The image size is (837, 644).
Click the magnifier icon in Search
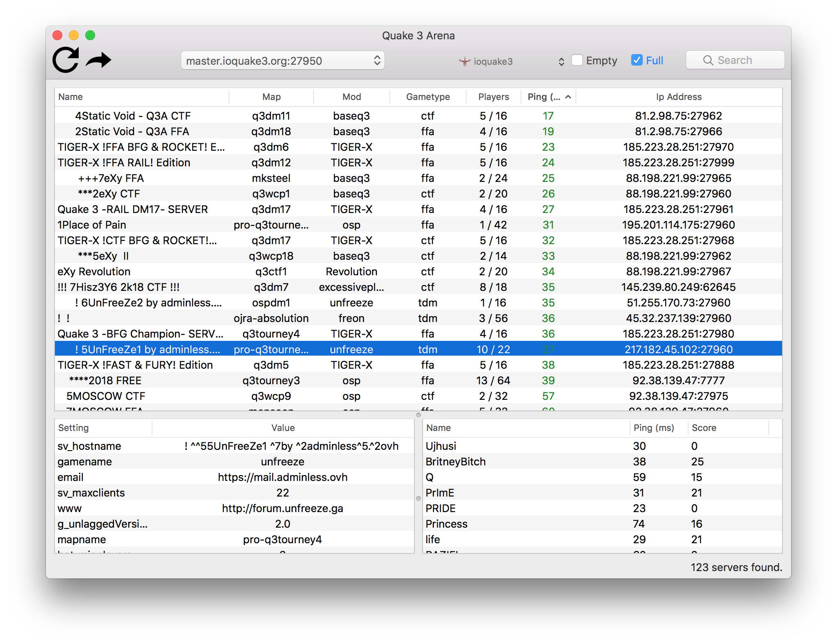pyautogui.click(x=708, y=60)
